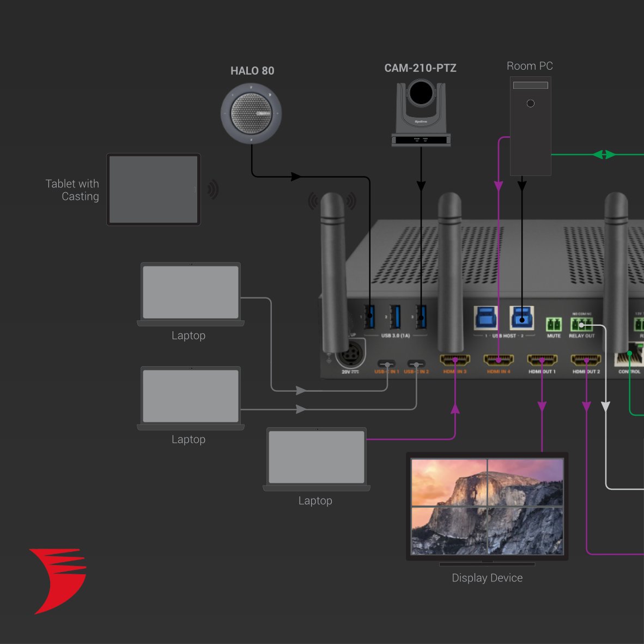
Task: Click the 'RELAY OUT' label
Action: [x=581, y=336]
